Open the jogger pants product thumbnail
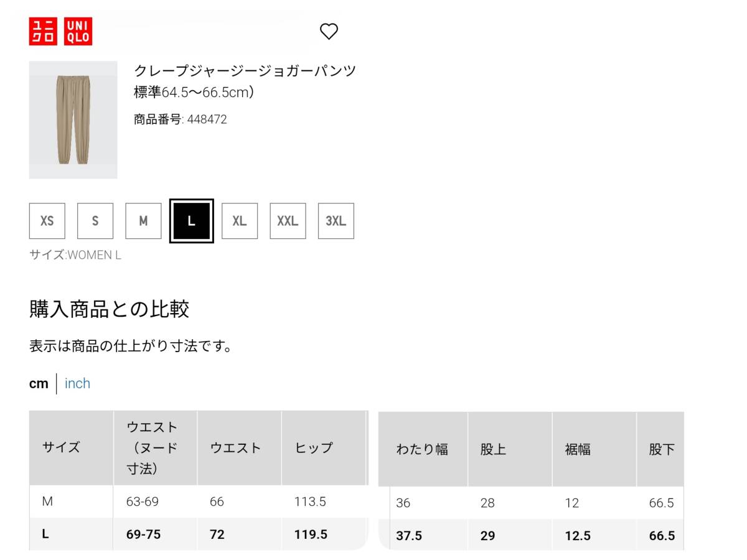 click(x=73, y=120)
